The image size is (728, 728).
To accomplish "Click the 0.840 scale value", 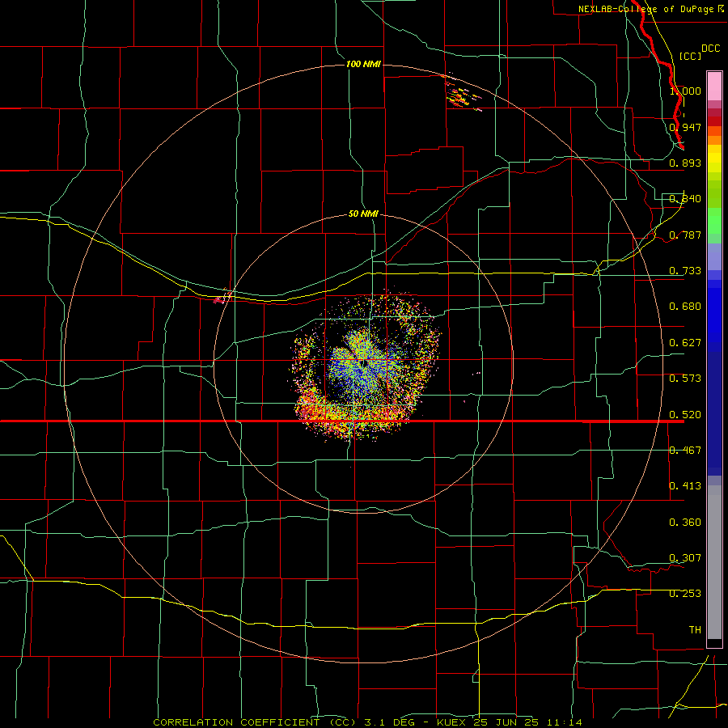I will (685, 199).
